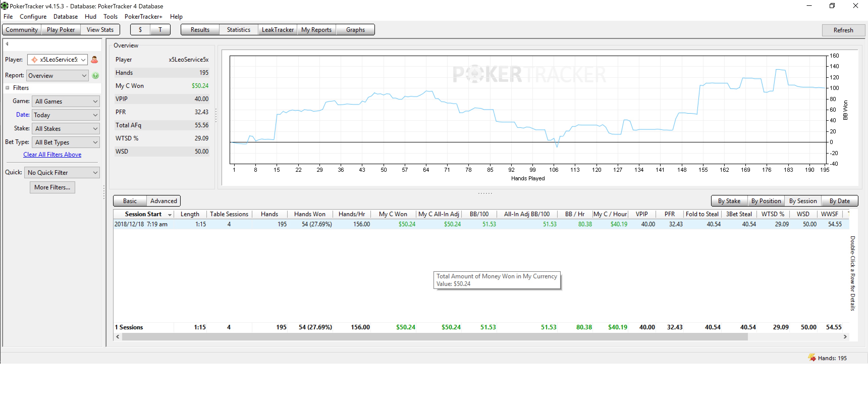The image size is (868, 393).
Task: Switch to the Graphs tab
Action: click(x=356, y=30)
